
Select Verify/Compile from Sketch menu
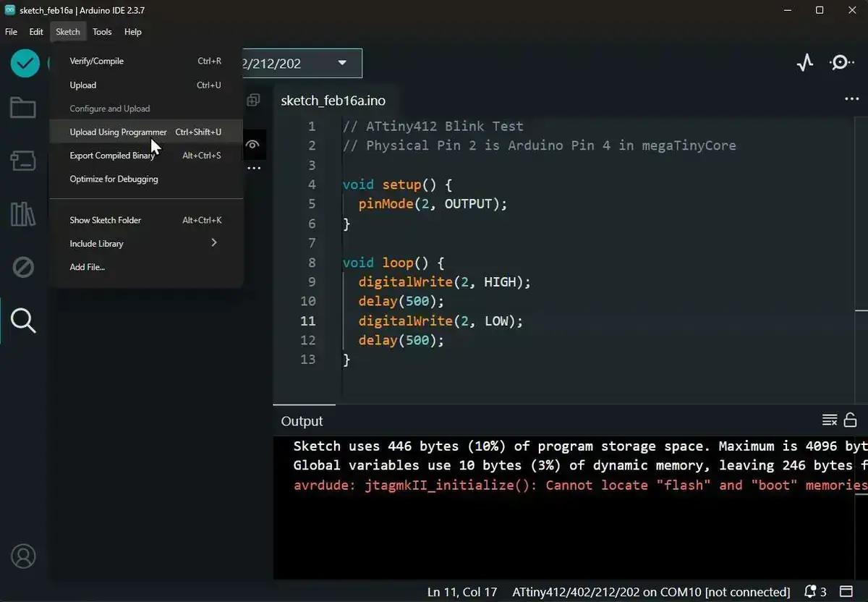point(146,61)
